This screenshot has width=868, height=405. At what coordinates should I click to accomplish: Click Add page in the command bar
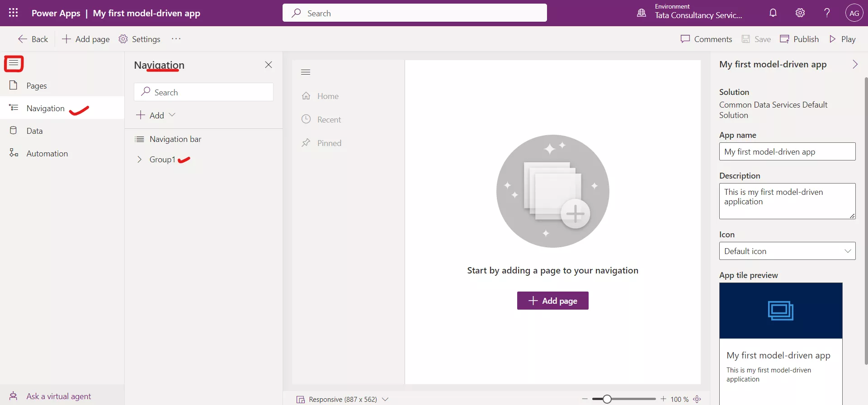pyautogui.click(x=86, y=39)
